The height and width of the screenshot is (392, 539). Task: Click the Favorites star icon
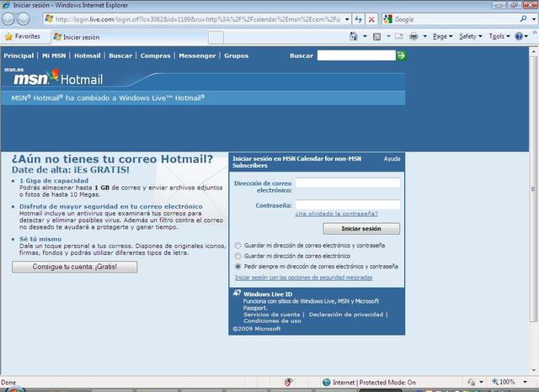coord(8,36)
